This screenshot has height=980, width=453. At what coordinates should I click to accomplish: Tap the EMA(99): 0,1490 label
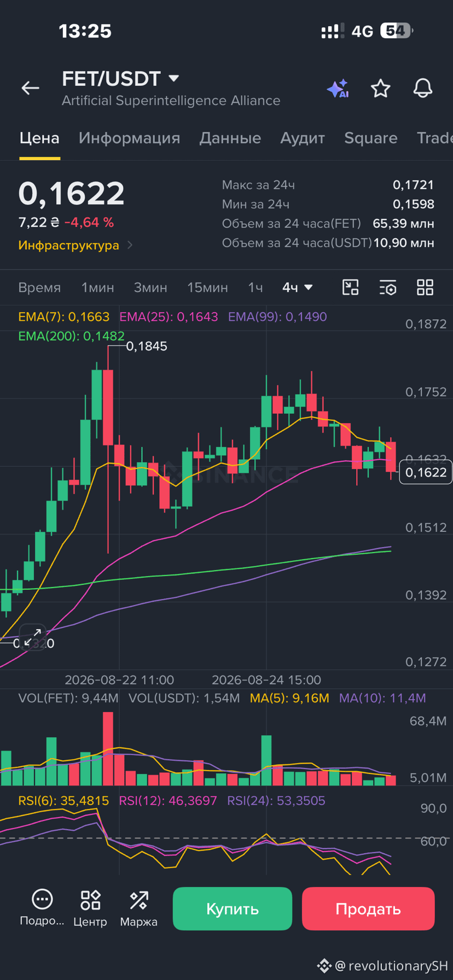coord(277,316)
